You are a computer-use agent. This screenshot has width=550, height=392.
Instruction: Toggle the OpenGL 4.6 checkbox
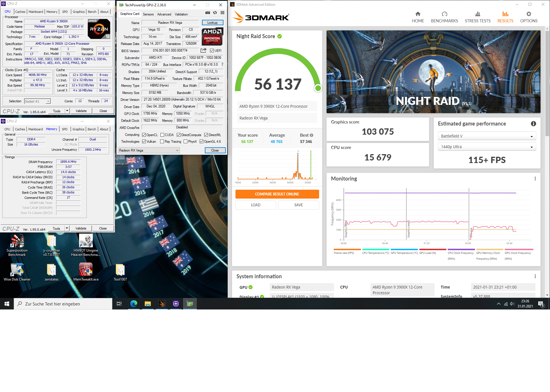click(202, 142)
